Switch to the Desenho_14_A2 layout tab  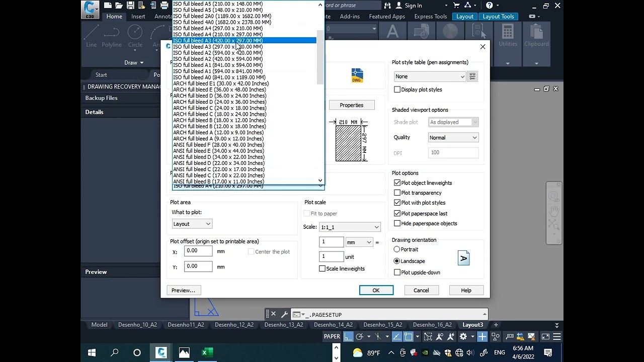coord(333,325)
